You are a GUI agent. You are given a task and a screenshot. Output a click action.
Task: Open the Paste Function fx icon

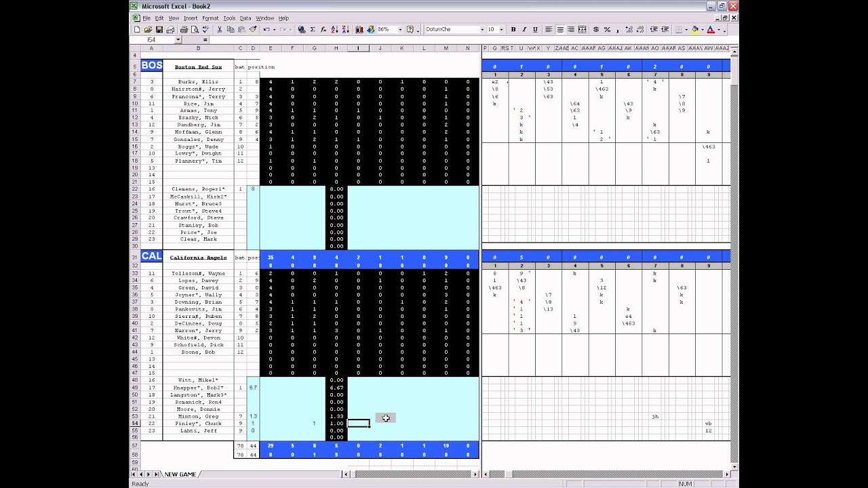tap(323, 30)
